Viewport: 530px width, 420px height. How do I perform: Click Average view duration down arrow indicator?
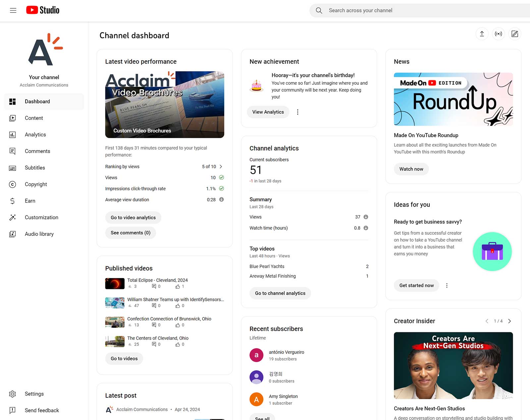[x=222, y=200]
